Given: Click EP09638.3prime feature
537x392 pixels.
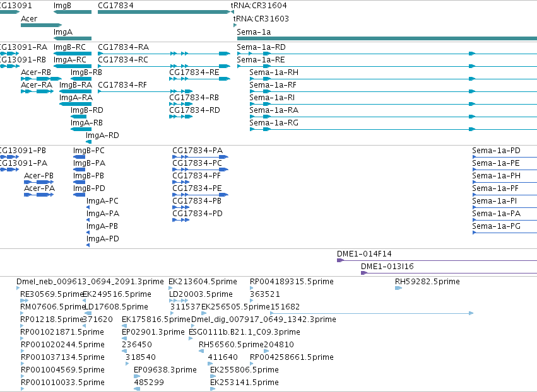Looking at the screenshot, I should [137, 376].
